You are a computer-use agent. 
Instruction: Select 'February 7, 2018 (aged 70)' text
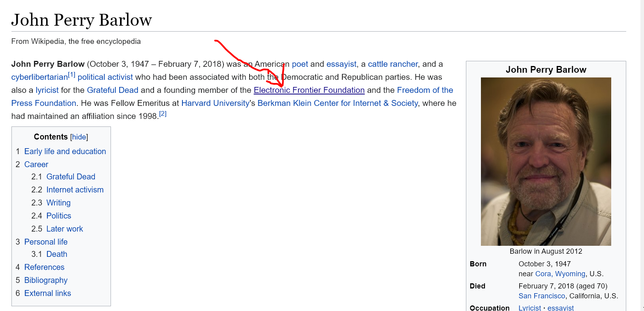click(563, 286)
